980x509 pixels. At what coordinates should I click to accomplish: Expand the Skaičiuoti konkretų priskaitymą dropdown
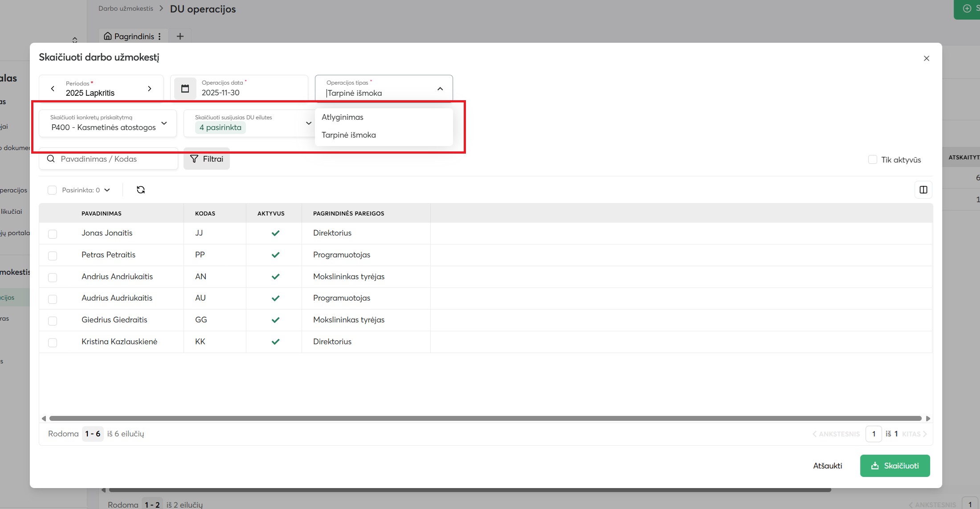(164, 123)
